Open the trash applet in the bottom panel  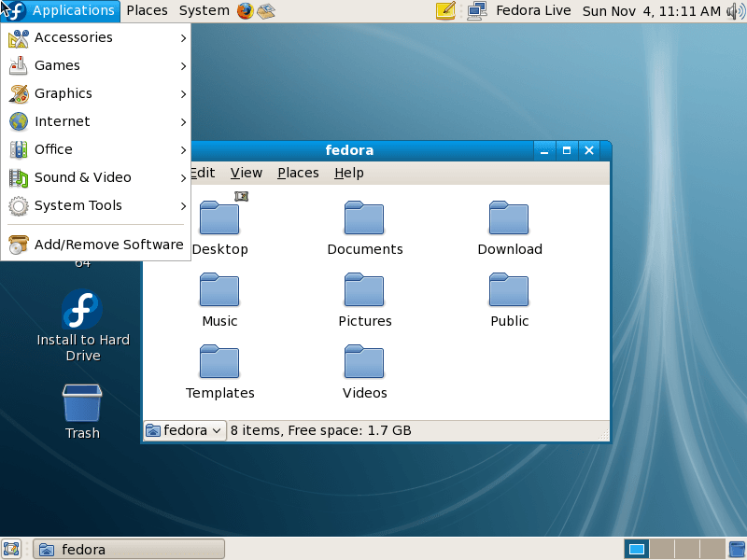738,549
